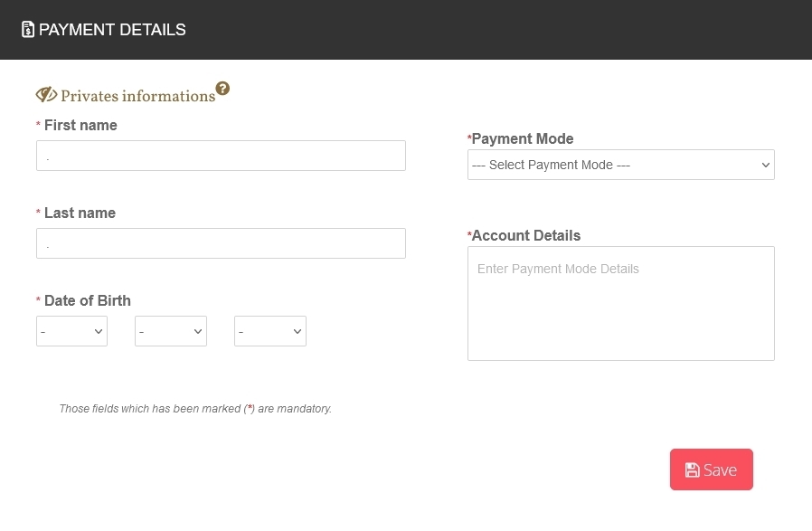Focus the First name text field
This screenshot has height=531, width=812.
(221, 156)
